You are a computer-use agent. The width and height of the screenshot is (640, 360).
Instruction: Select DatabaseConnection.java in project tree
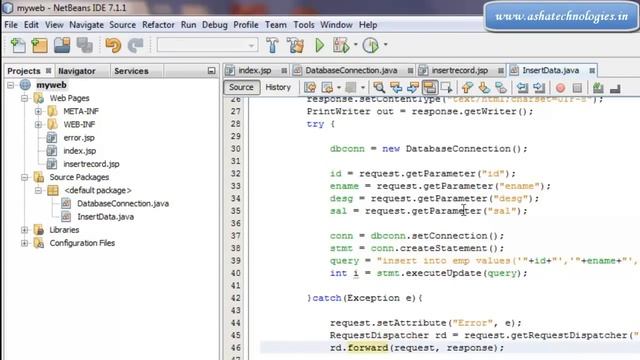pyautogui.click(x=123, y=204)
